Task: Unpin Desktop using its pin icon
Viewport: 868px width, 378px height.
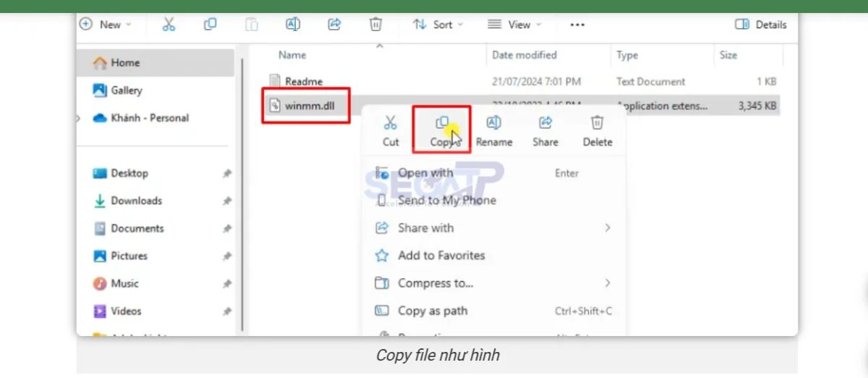Action: coord(227,174)
